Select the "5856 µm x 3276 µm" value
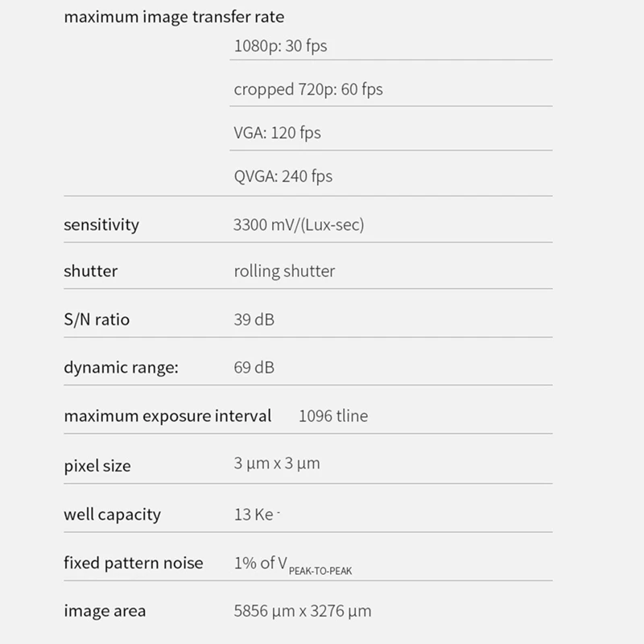Image resolution: width=644 pixels, height=644 pixels. [302, 611]
